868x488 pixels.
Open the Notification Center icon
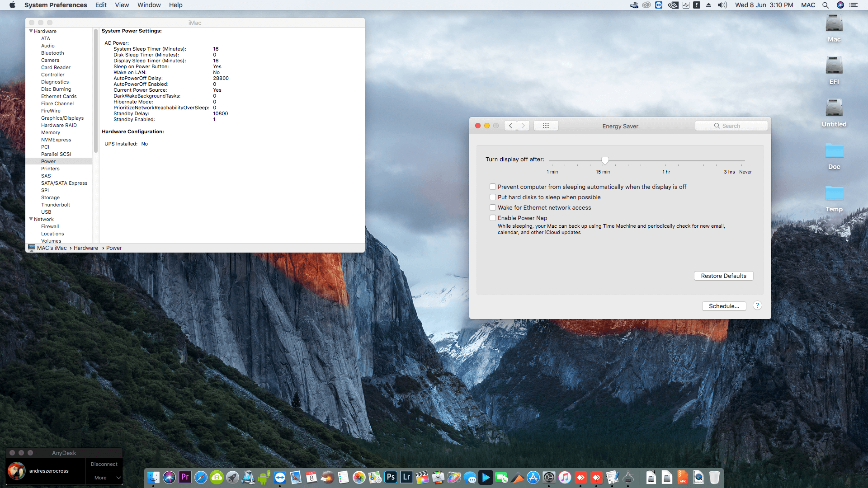[854, 5]
